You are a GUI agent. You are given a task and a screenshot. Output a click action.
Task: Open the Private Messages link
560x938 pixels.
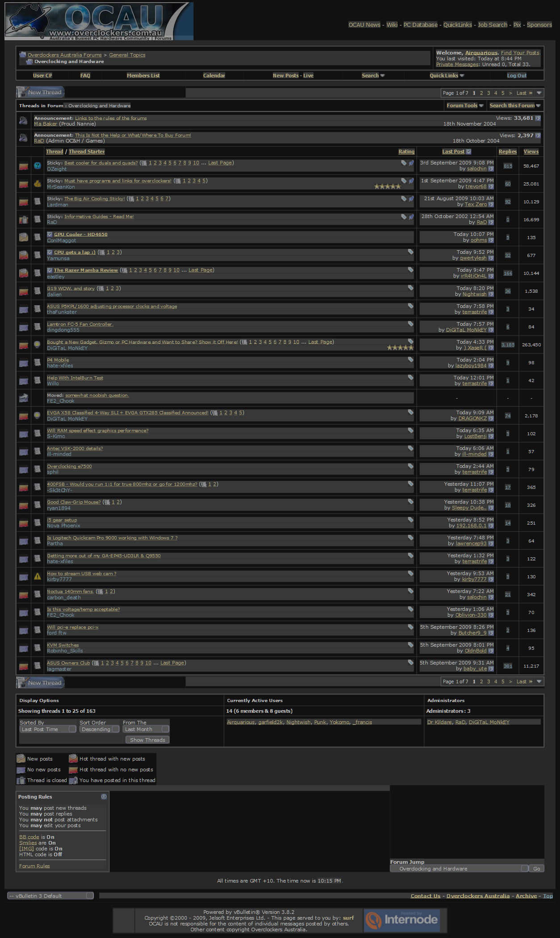[457, 64]
